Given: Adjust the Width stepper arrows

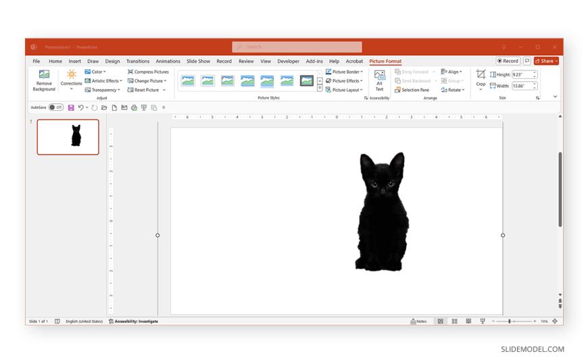Looking at the screenshot, I should [x=535, y=86].
